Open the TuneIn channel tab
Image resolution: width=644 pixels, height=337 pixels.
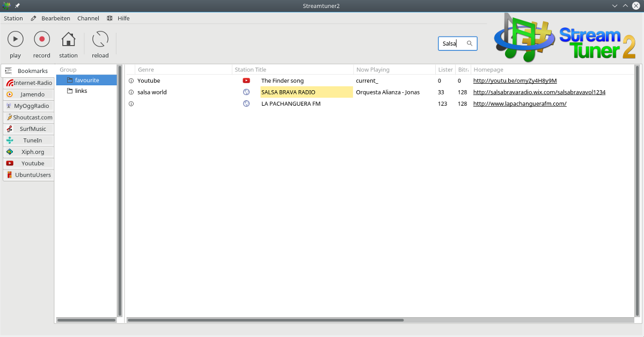point(29,141)
